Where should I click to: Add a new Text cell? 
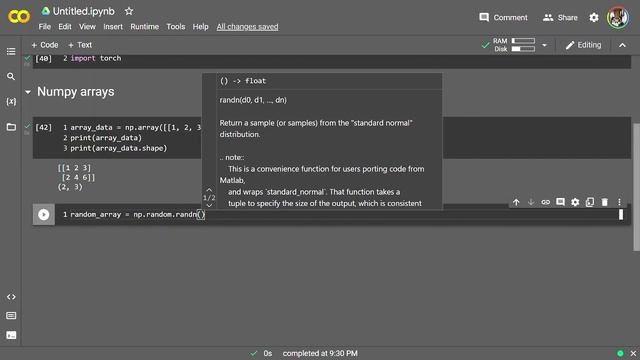click(80, 45)
